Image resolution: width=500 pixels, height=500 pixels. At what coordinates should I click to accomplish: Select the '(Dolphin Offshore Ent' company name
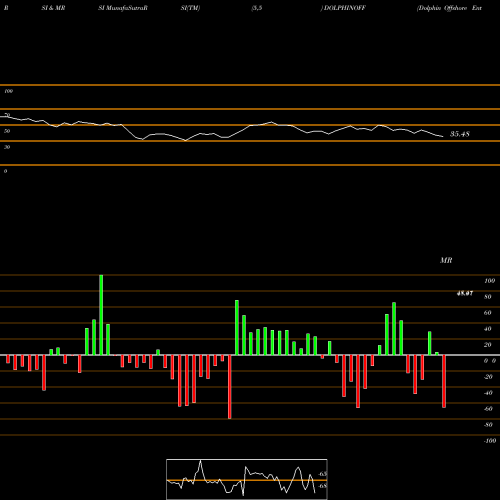[449, 8]
